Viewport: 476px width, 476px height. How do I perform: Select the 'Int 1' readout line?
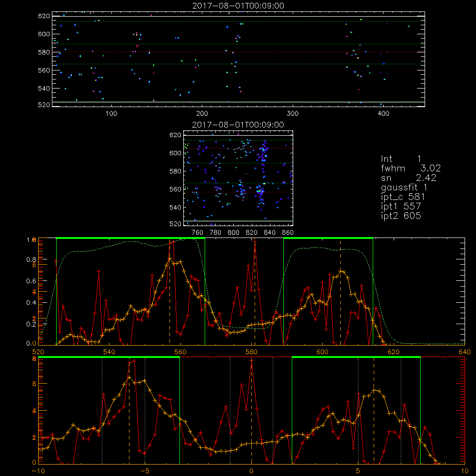coord(401,159)
